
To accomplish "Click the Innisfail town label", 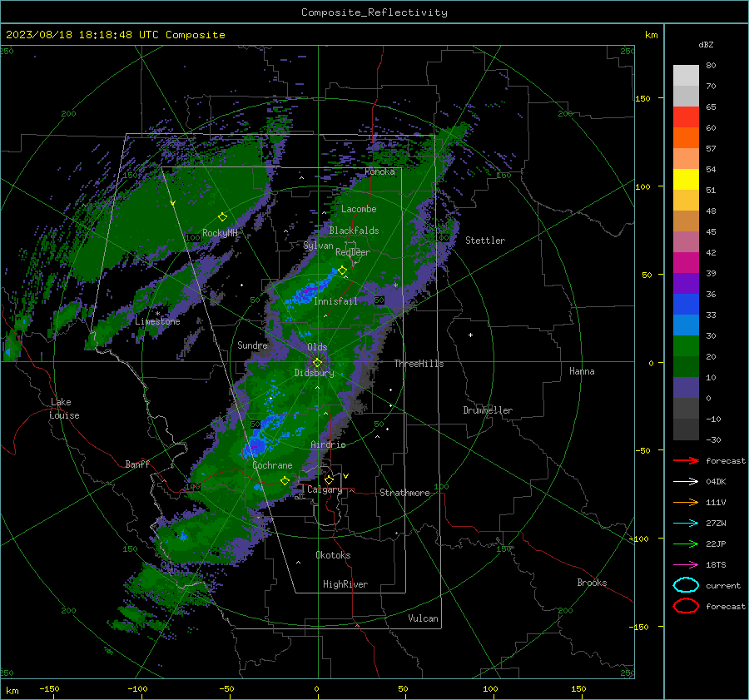I will 335,301.
